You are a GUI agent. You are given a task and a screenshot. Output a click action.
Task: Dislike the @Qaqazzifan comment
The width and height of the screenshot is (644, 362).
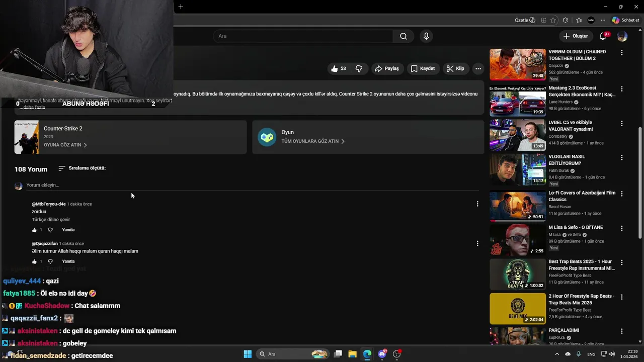click(x=50, y=261)
